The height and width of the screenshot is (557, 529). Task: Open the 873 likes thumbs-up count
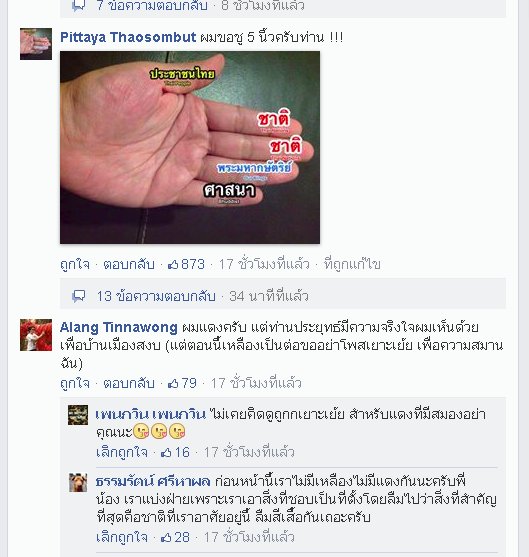click(187, 264)
